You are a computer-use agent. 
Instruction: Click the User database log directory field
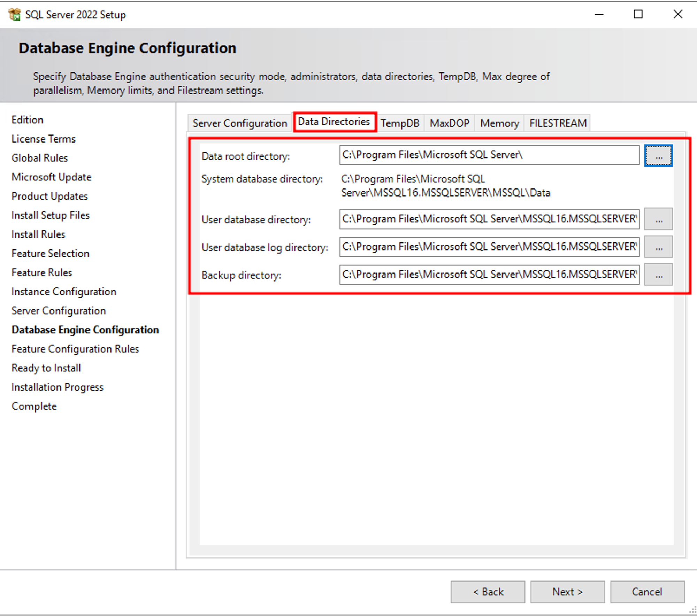[x=489, y=247]
